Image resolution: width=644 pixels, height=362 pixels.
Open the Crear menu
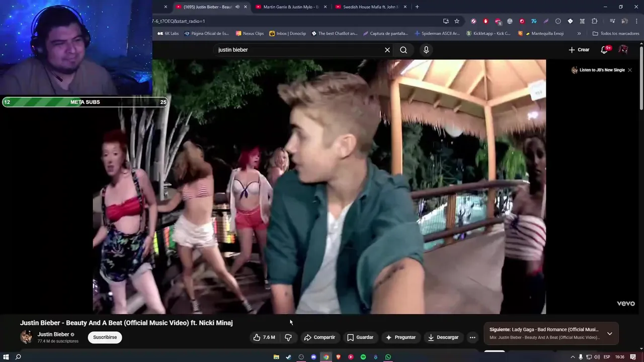point(579,50)
